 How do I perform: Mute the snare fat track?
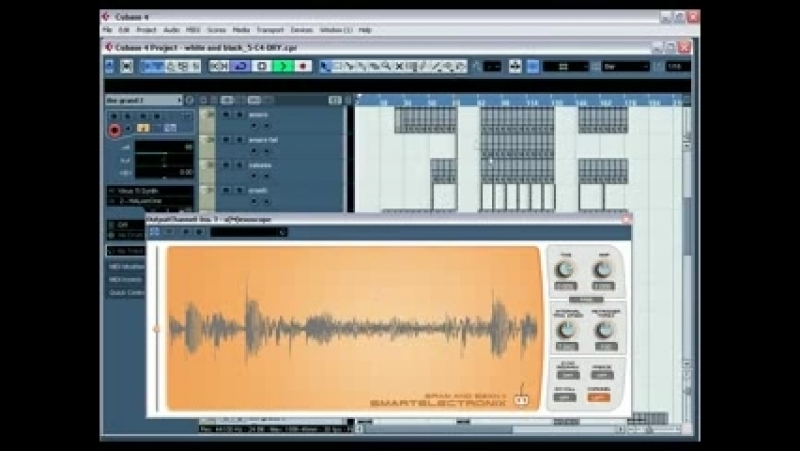tap(226, 140)
